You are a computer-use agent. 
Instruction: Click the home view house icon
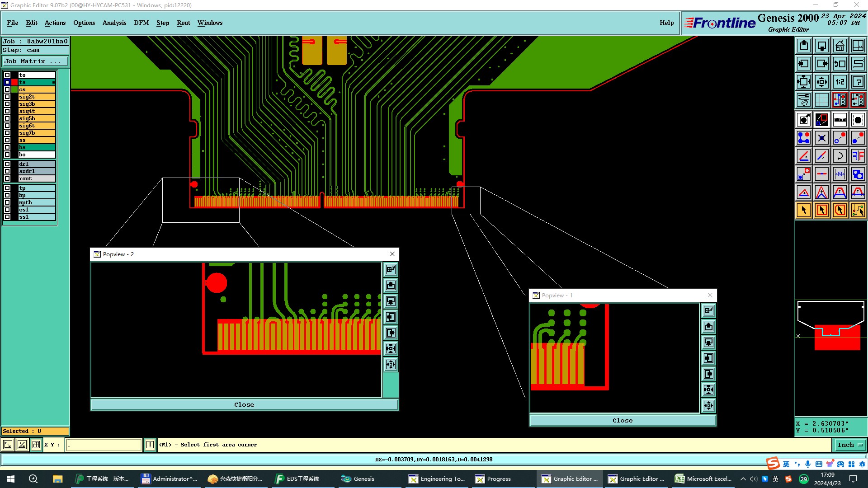[x=840, y=46]
